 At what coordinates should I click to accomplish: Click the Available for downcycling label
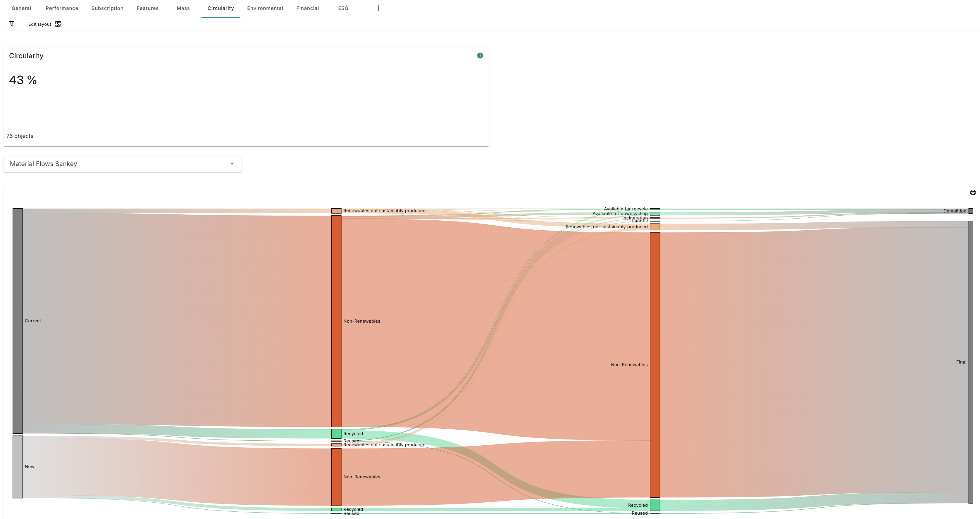pos(620,214)
